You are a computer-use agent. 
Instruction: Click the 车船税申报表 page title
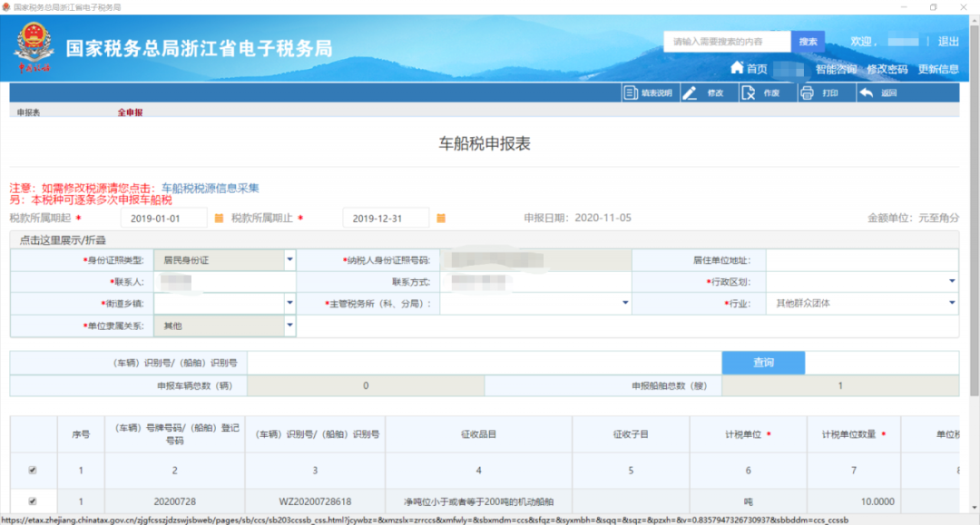tap(485, 143)
